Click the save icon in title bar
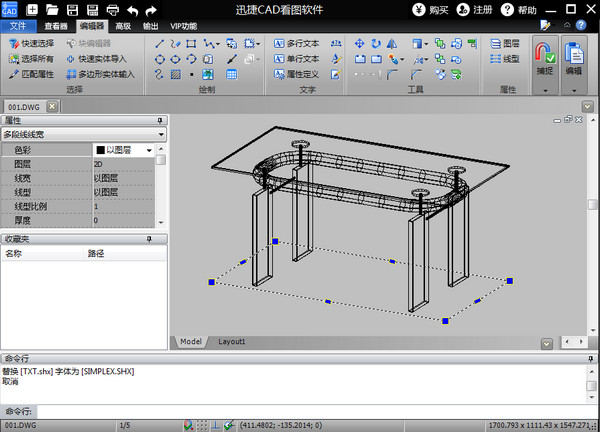The image size is (600, 432). [x=72, y=9]
